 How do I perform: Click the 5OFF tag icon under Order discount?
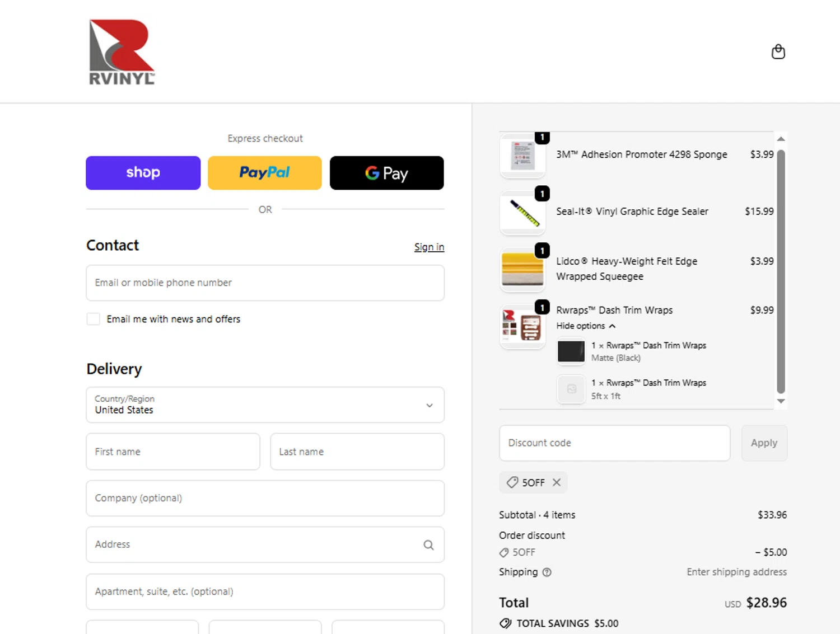pyautogui.click(x=504, y=552)
